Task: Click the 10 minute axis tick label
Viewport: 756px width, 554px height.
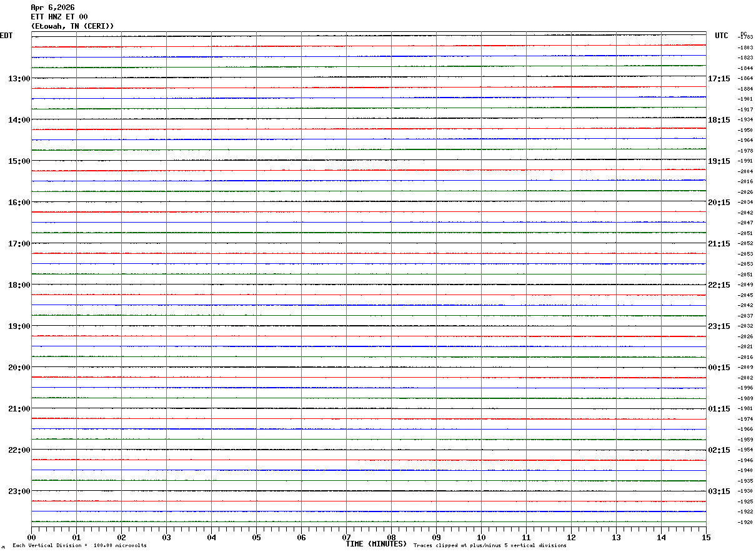Action: click(481, 537)
